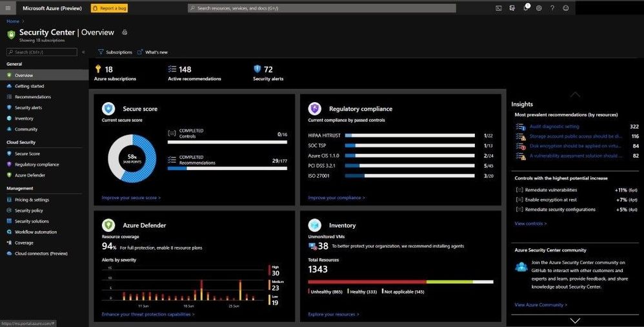The height and width of the screenshot is (327, 644).
Task: Collapse the sidebar with the double chevron
Action: [x=83, y=52]
